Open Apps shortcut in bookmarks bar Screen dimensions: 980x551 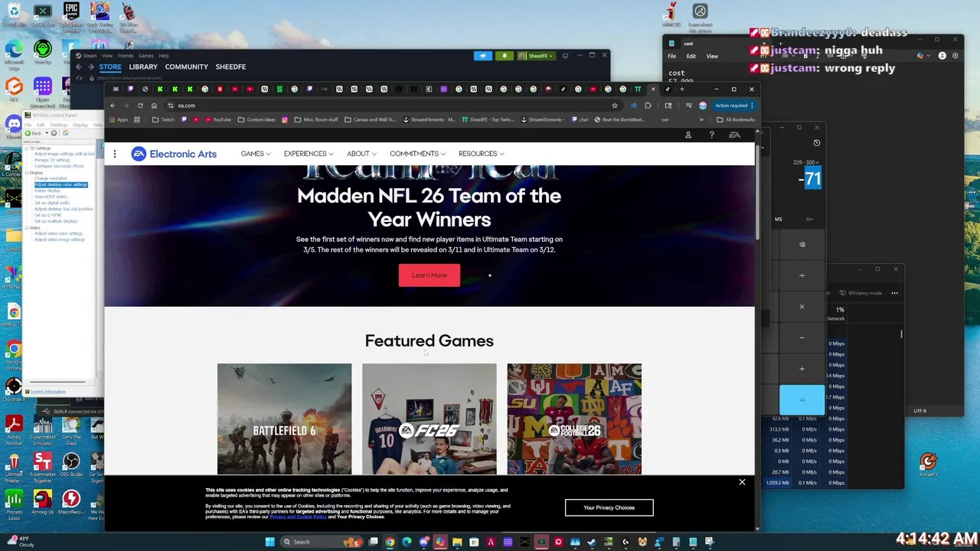[x=119, y=119]
